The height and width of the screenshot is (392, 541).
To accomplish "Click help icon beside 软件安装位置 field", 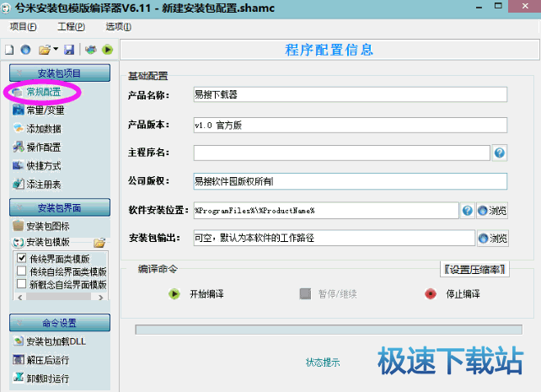I will (467, 211).
